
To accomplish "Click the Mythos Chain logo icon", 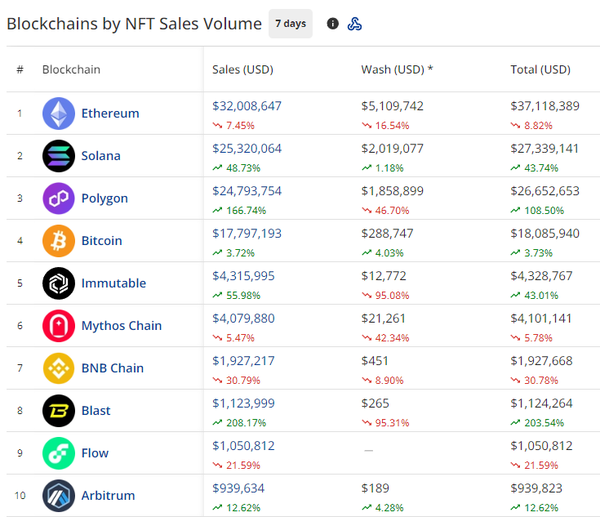I will 58,326.
